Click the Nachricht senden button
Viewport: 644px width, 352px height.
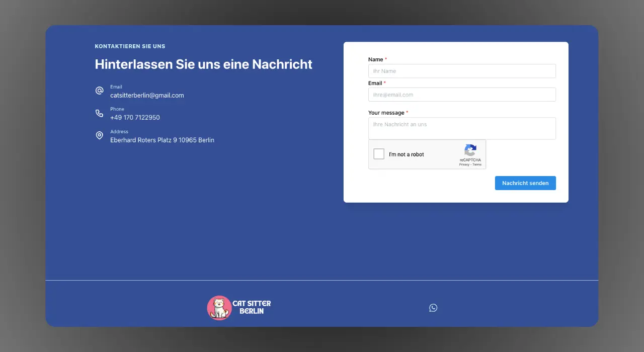click(525, 183)
